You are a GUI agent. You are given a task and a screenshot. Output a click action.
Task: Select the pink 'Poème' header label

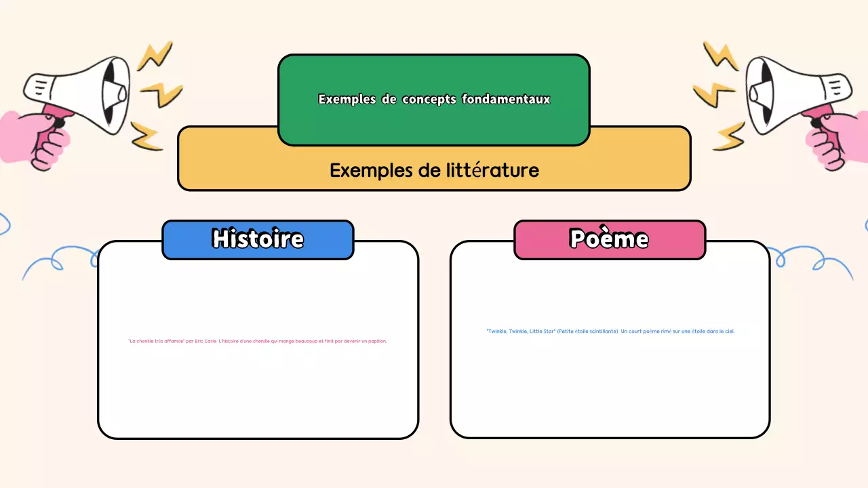(x=609, y=239)
